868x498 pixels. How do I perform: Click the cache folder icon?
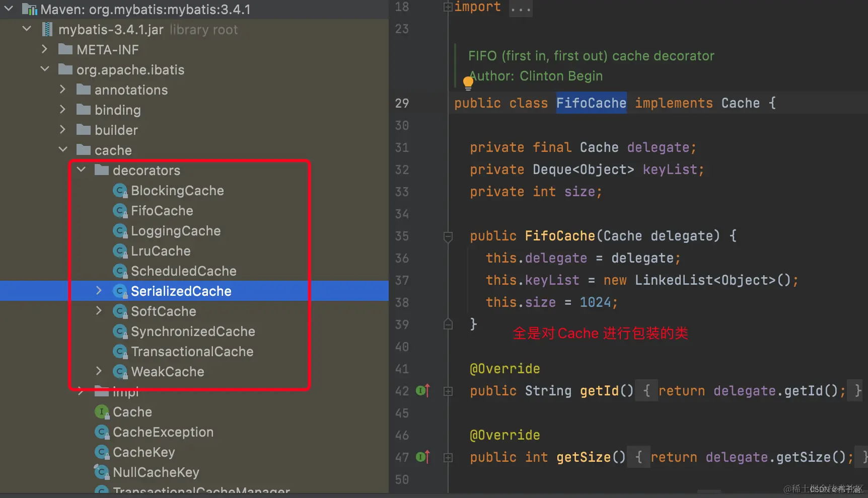point(84,150)
